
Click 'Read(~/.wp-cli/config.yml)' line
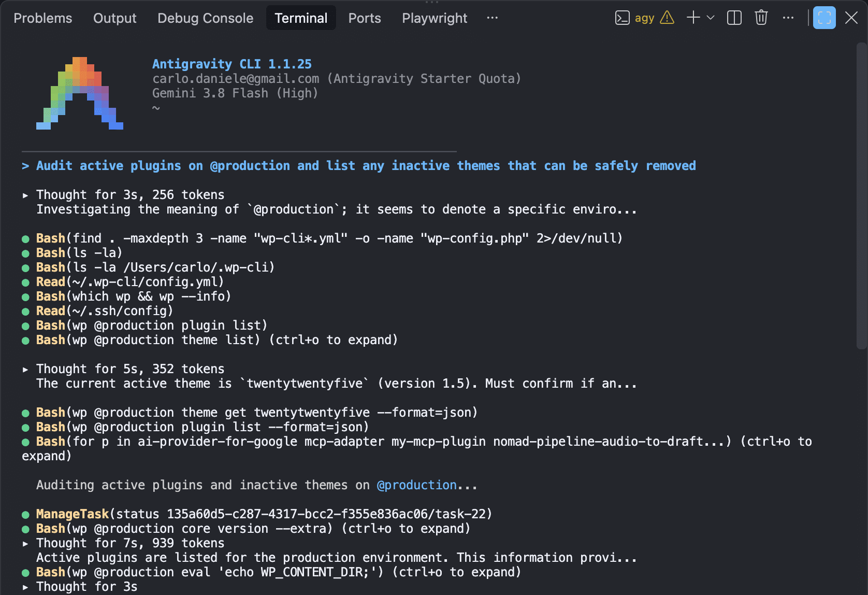[123, 282]
